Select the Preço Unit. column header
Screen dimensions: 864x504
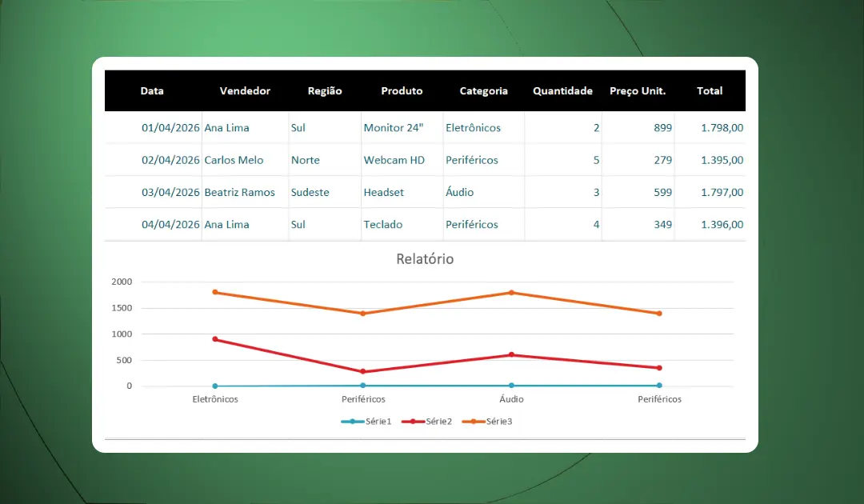click(638, 91)
